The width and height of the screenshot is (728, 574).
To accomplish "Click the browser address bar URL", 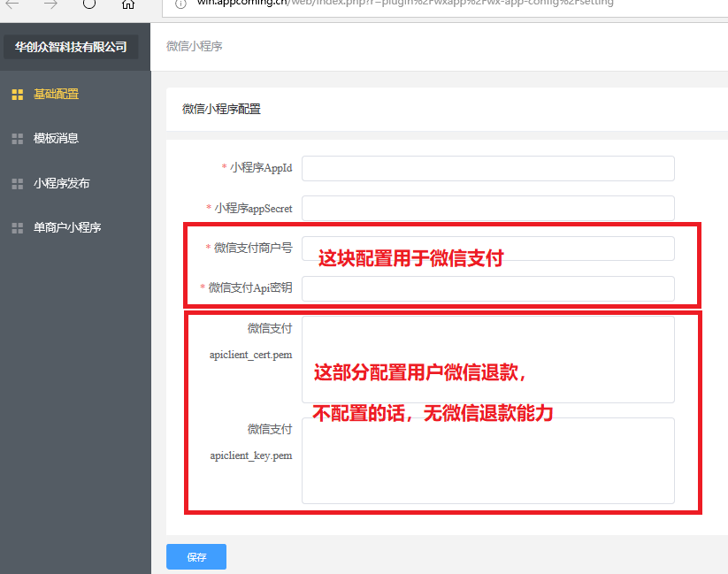I will tap(405, 4).
